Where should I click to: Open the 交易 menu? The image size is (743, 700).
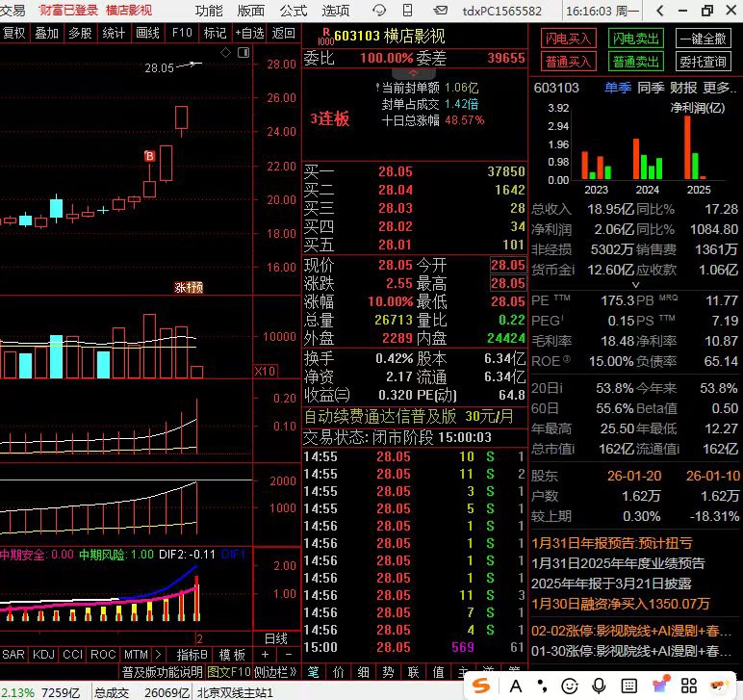[13, 10]
